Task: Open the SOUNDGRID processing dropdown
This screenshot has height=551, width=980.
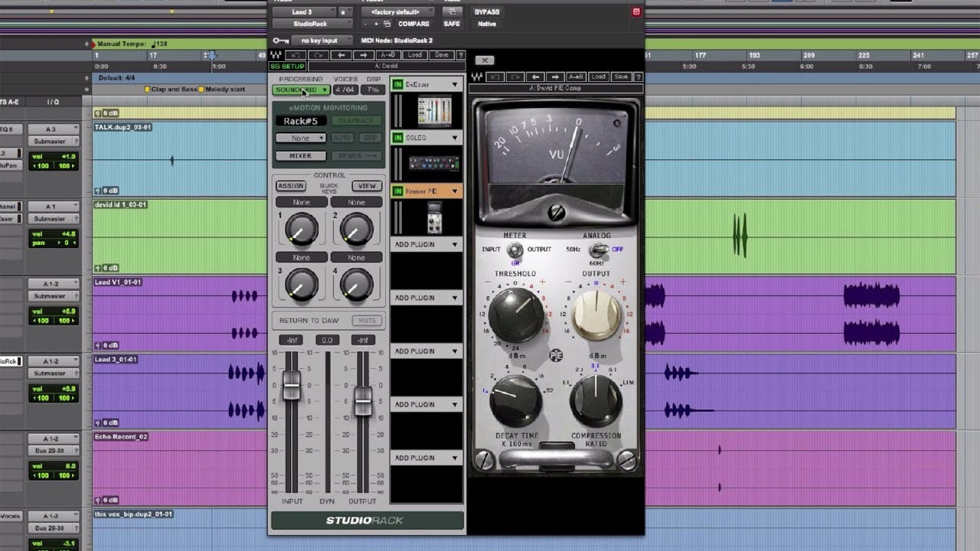Action: point(302,91)
